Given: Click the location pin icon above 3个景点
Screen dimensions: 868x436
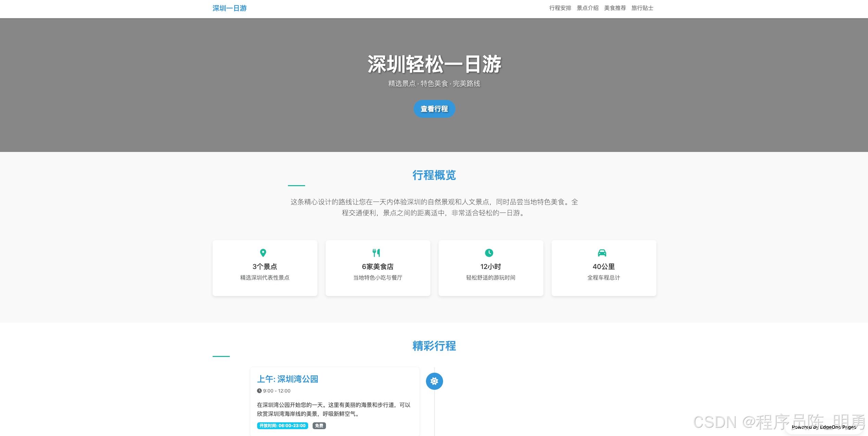Looking at the screenshot, I should coord(263,253).
